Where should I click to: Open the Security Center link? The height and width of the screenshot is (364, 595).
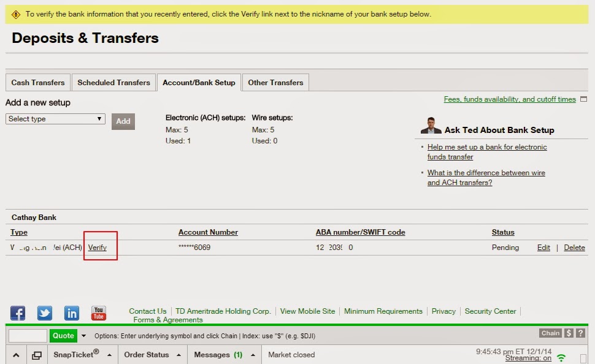[x=490, y=311]
